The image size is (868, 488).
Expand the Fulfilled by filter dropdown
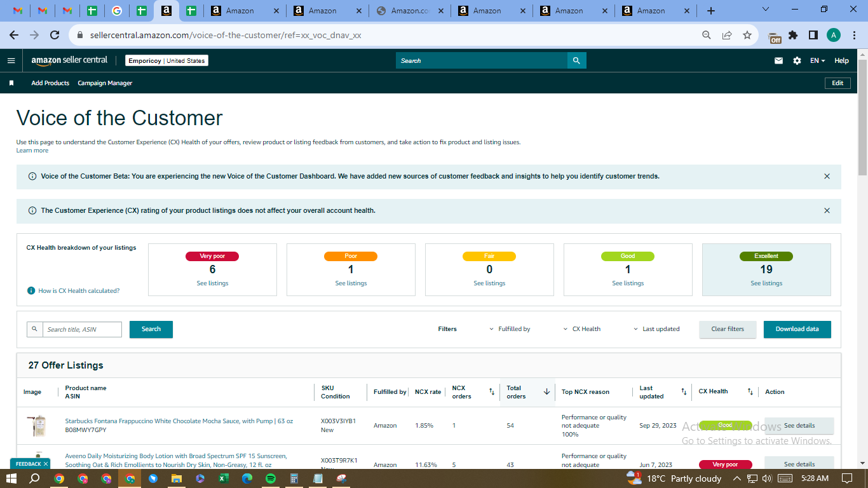pyautogui.click(x=510, y=329)
